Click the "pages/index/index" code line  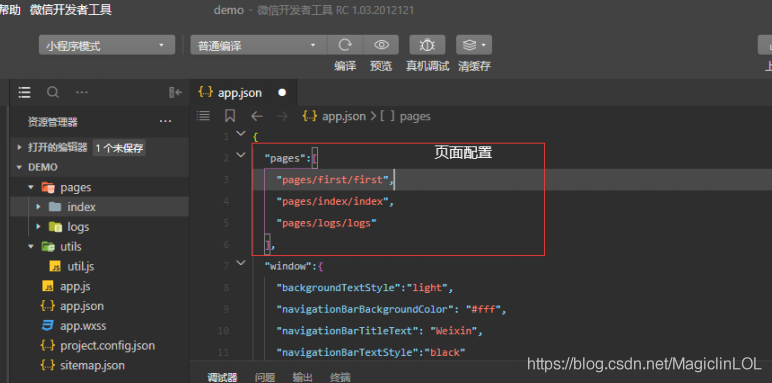coord(335,201)
